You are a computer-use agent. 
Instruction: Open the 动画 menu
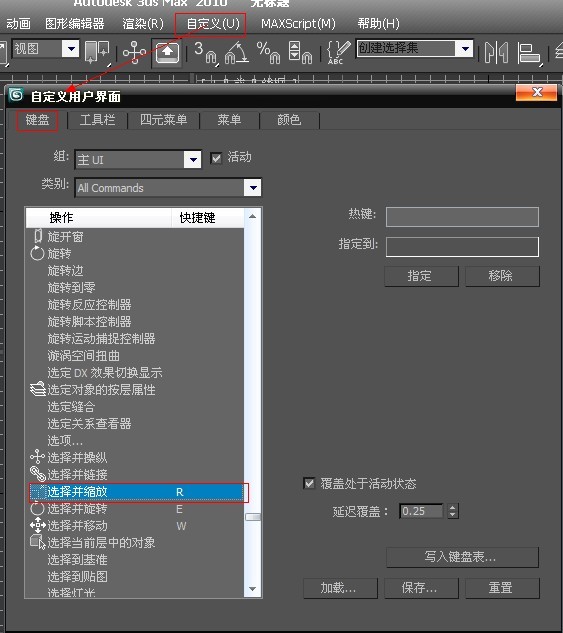(19, 24)
